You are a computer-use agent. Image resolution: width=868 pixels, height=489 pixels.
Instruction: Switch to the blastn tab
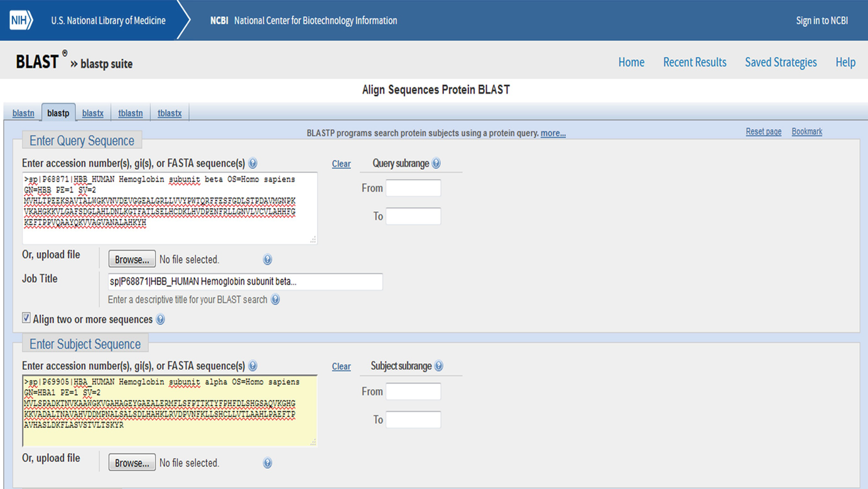tap(23, 113)
